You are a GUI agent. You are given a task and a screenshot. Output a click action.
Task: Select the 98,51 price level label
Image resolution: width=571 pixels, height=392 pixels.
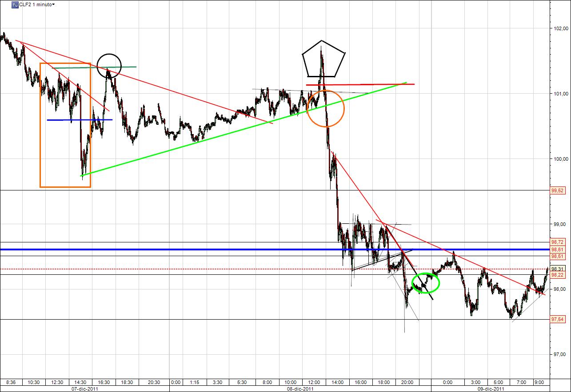click(557, 257)
